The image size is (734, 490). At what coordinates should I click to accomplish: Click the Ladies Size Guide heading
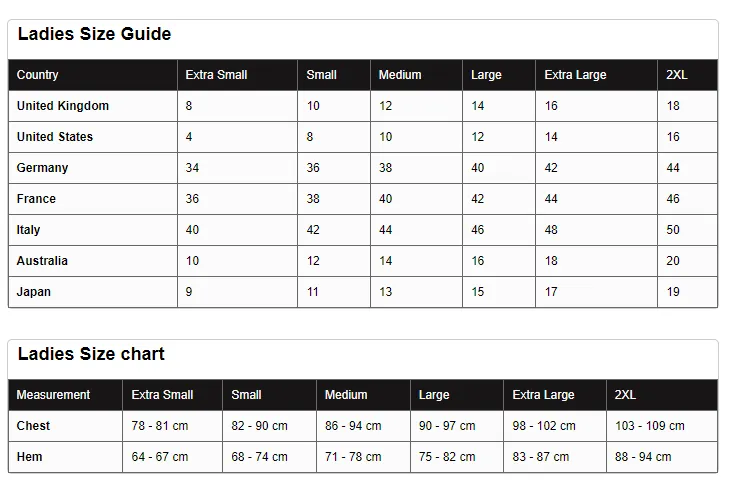[95, 34]
